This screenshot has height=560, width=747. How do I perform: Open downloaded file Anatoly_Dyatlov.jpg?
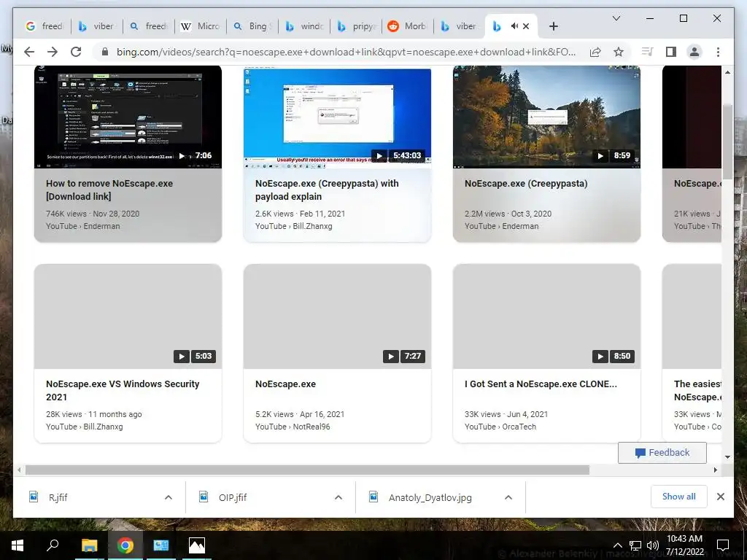[430, 497]
